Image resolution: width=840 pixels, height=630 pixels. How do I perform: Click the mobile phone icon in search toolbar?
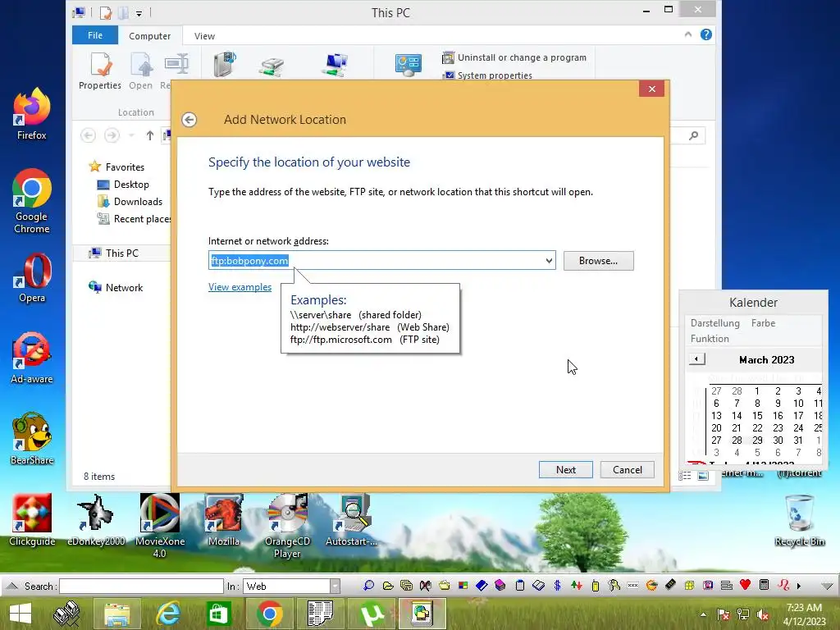pyautogui.click(x=596, y=586)
